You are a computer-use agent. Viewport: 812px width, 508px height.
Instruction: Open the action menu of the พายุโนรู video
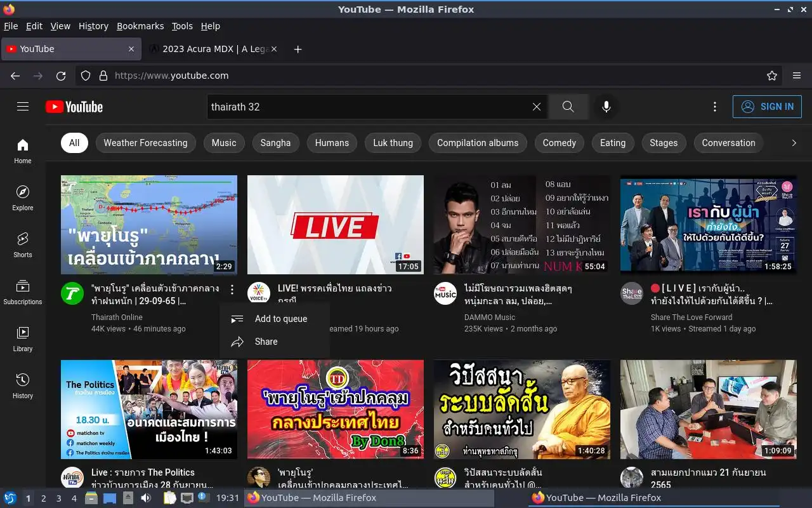[x=232, y=290]
